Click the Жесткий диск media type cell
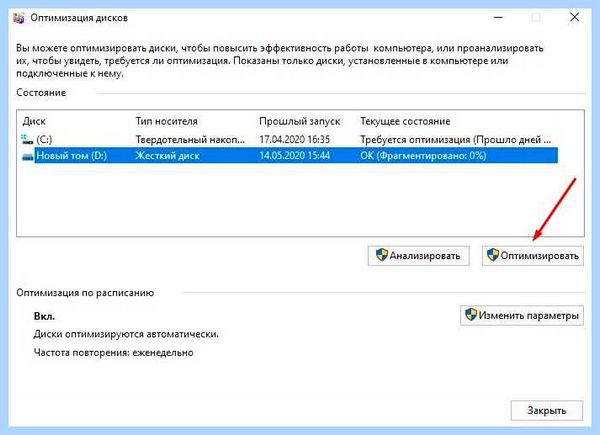 click(168, 156)
